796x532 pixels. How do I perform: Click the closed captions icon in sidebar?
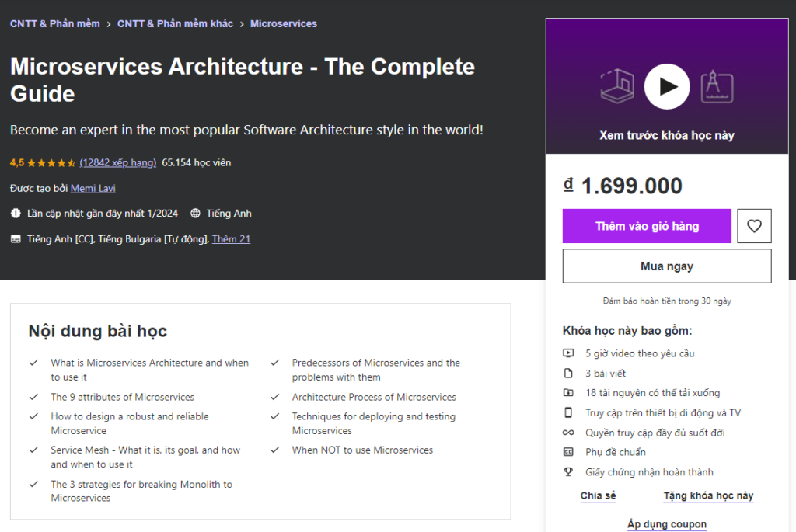tap(568, 452)
